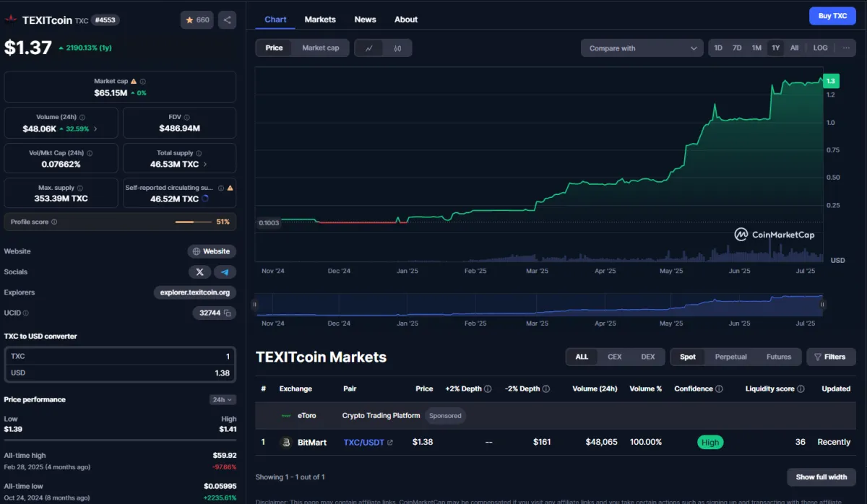Select Perpetual market type
This screenshot has height=504, width=867.
[731, 357]
